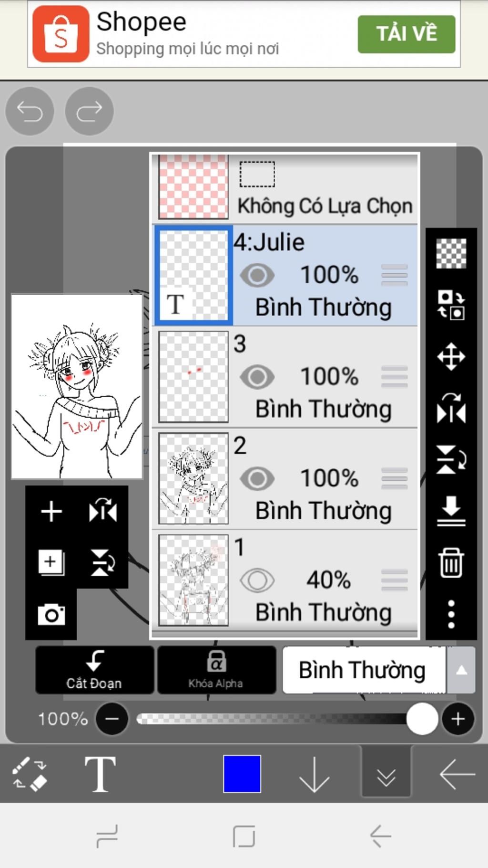Select the Không Có Lựa Chọn selection layer
Screen dimensions: 488x868
pos(285,188)
